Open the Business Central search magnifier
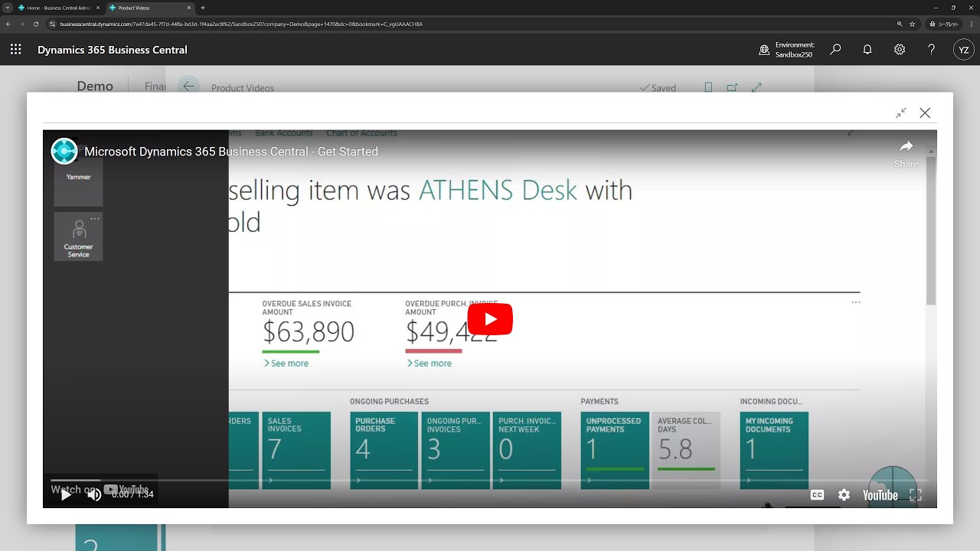The height and width of the screenshot is (551, 980). 835,50
